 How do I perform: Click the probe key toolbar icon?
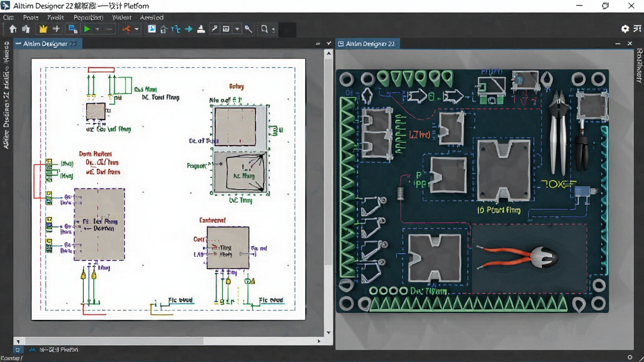214,29
